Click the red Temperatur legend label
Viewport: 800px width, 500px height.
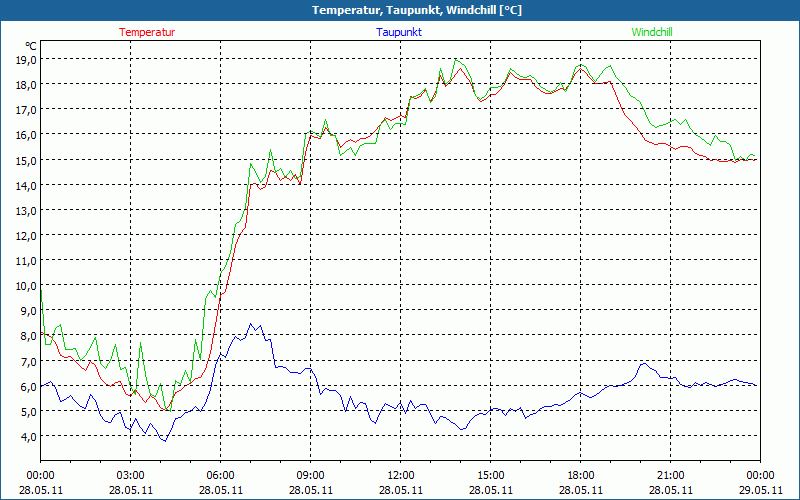pos(147,32)
